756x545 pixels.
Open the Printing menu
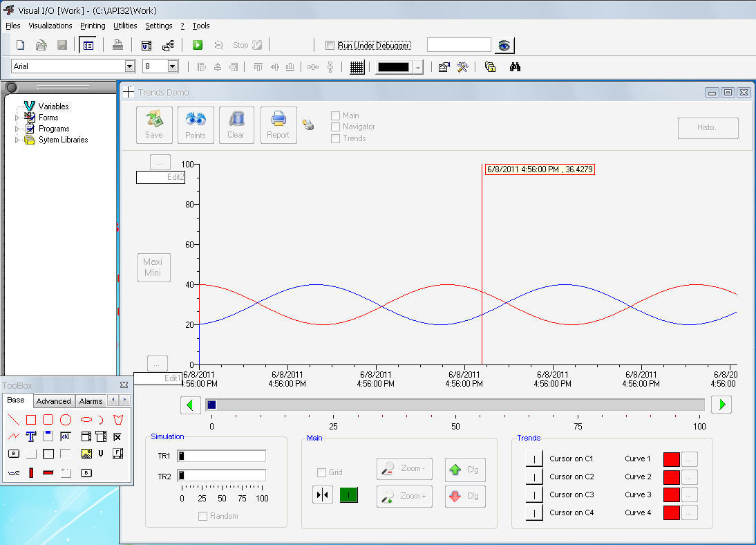pos(93,26)
